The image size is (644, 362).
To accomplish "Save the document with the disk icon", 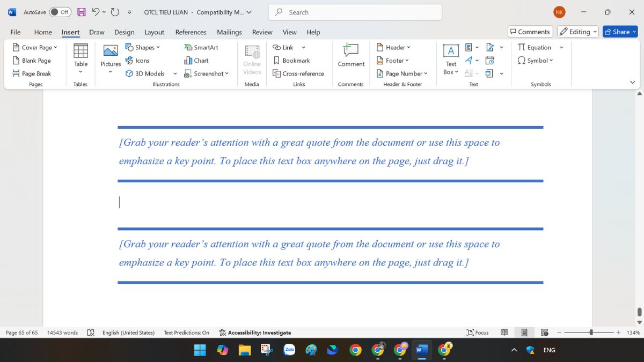I will (81, 12).
